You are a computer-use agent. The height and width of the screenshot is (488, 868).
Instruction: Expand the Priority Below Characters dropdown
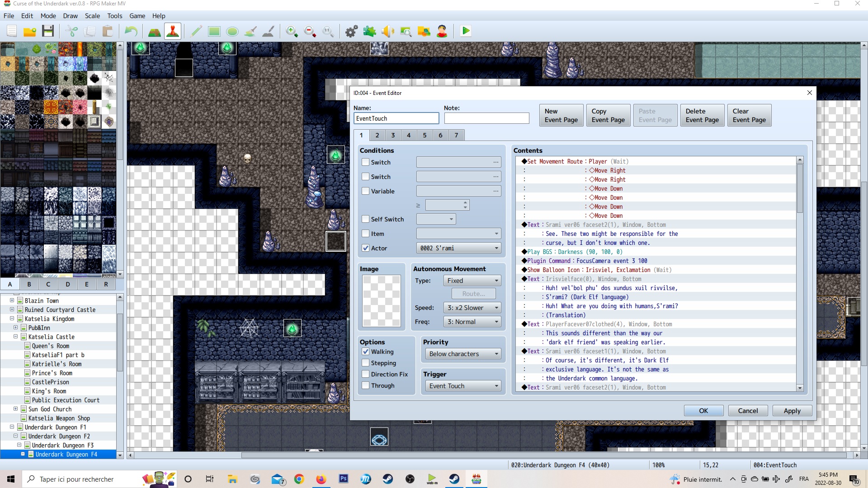point(495,353)
